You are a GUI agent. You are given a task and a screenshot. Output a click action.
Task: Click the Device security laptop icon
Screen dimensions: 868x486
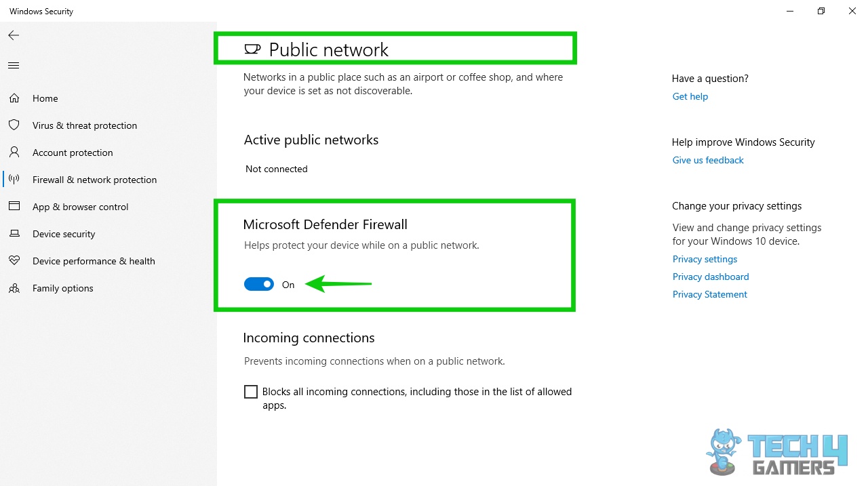point(14,234)
